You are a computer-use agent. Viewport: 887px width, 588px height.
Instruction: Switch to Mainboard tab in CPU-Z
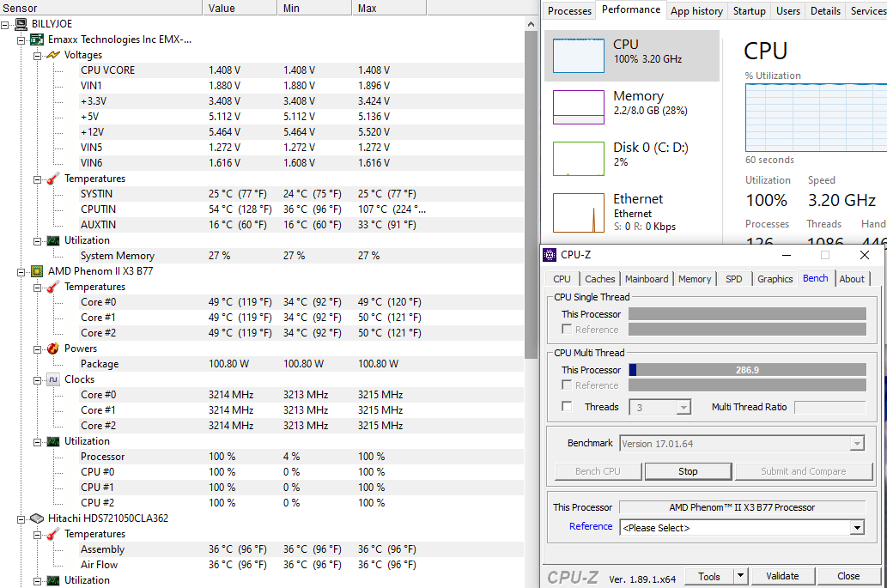[647, 279]
